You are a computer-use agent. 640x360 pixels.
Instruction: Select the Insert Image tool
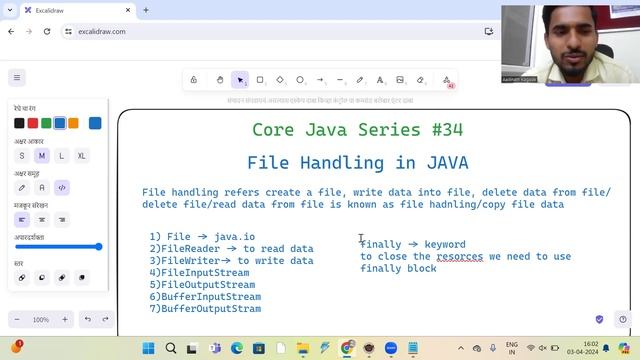[x=400, y=80]
